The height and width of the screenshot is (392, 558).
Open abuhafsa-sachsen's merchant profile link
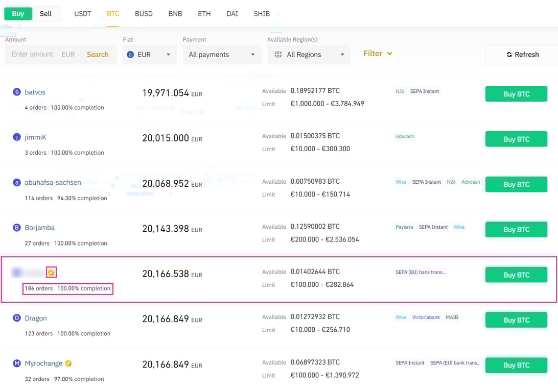click(x=52, y=182)
